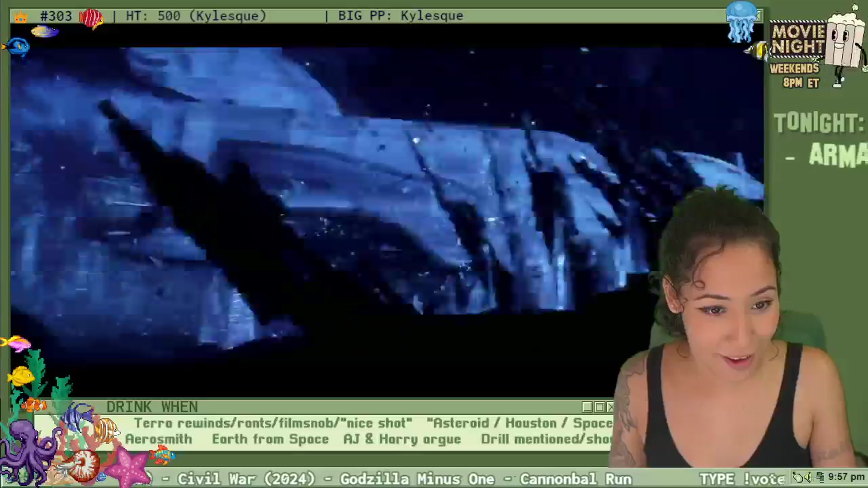The height and width of the screenshot is (488, 868).
Task: Click the 'Aerosmith' drink rule
Action: (x=159, y=439)
